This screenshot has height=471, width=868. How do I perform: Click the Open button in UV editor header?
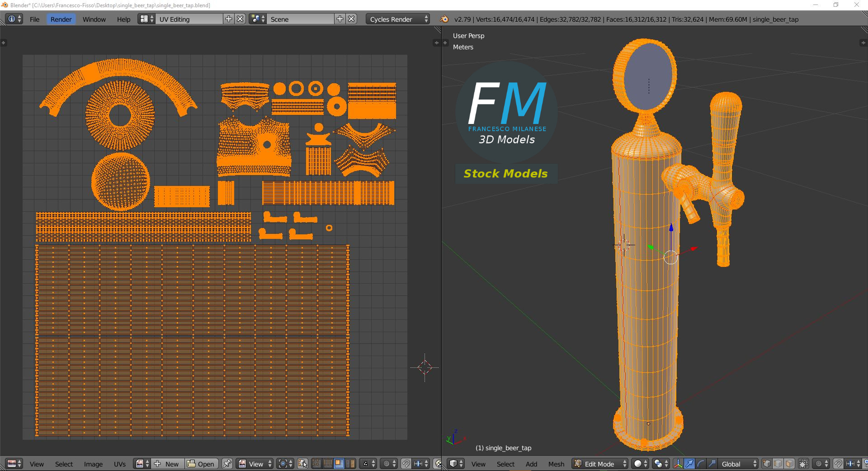point(201,464)
